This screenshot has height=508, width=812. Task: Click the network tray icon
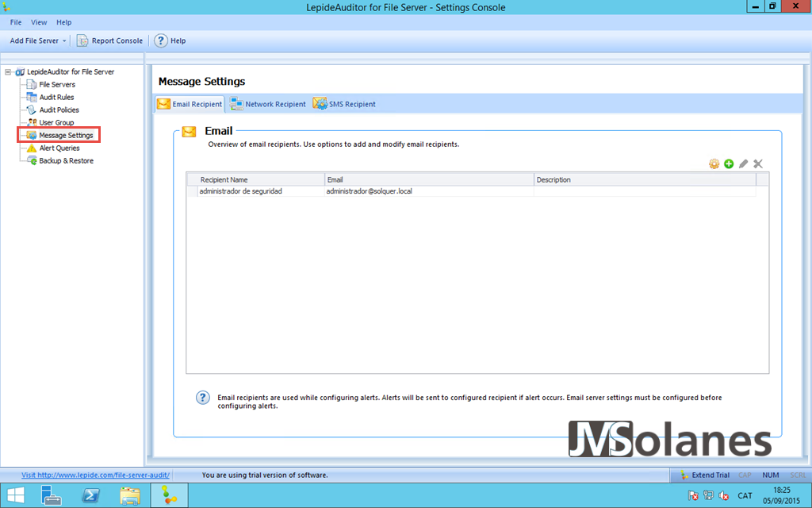[x=708, y=495]
